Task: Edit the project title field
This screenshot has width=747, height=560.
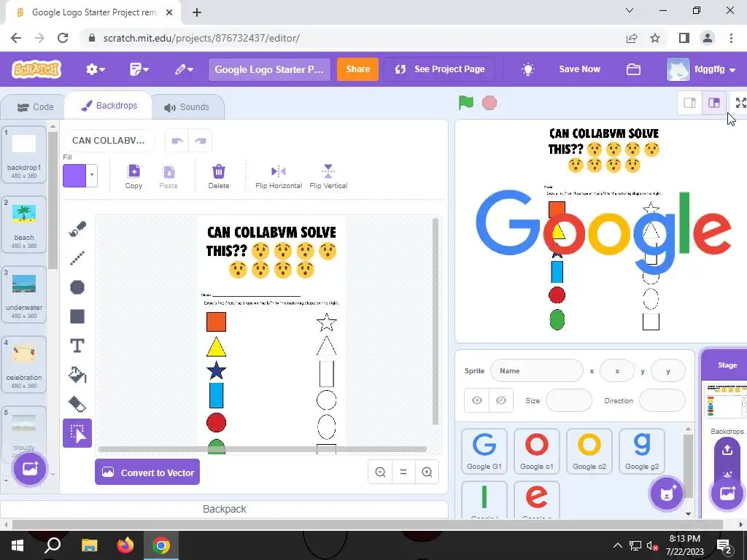Action: tap(268, 69)
